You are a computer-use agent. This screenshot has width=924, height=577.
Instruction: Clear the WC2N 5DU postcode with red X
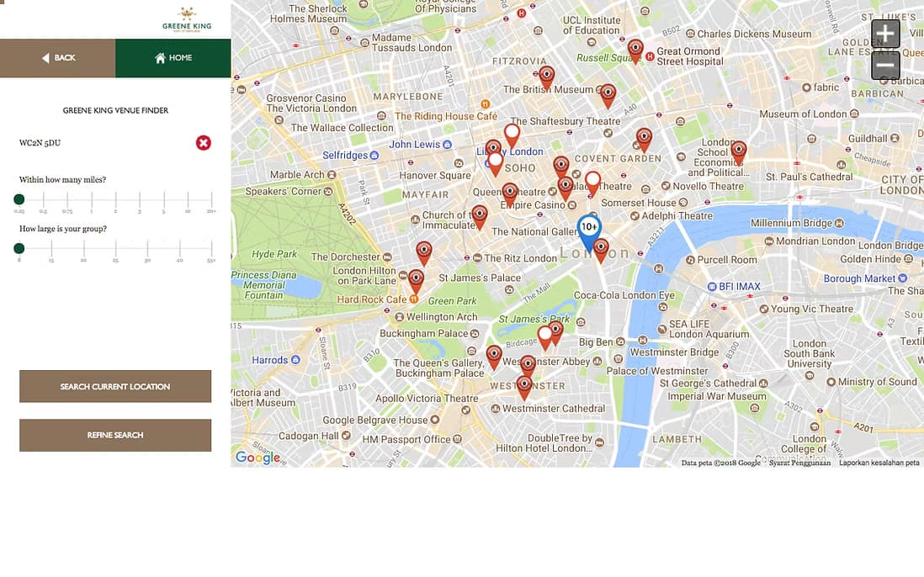(x=204, y=142)
